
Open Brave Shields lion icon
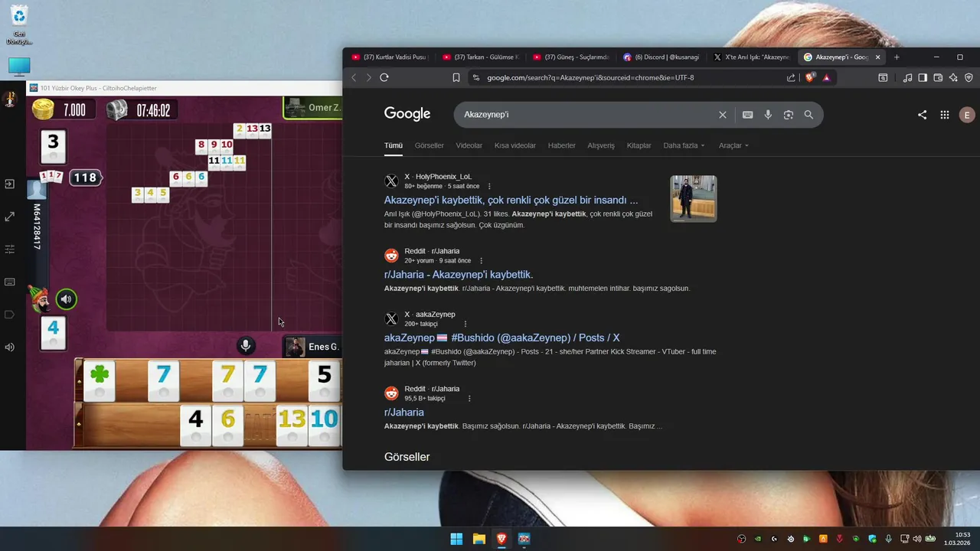point(810,77)
